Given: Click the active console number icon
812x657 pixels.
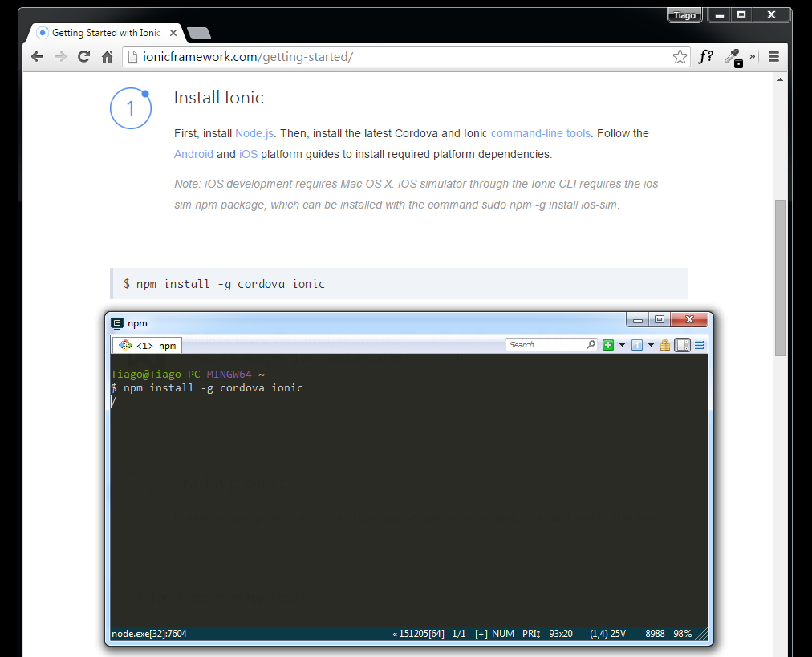Looking at the screenshot, I should click(637, 345).
